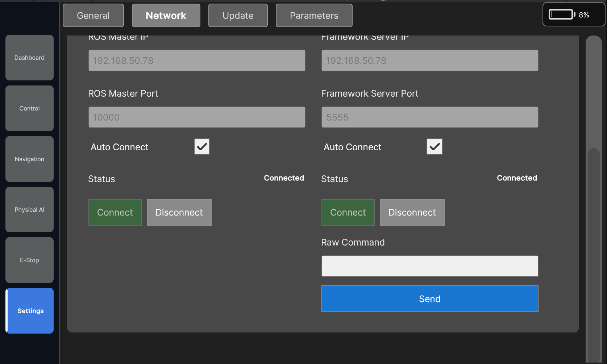Disable ROS Master Auto Connect checkbox
The image size is (607, 364).
pyautogui.click(x=202, y=147)
